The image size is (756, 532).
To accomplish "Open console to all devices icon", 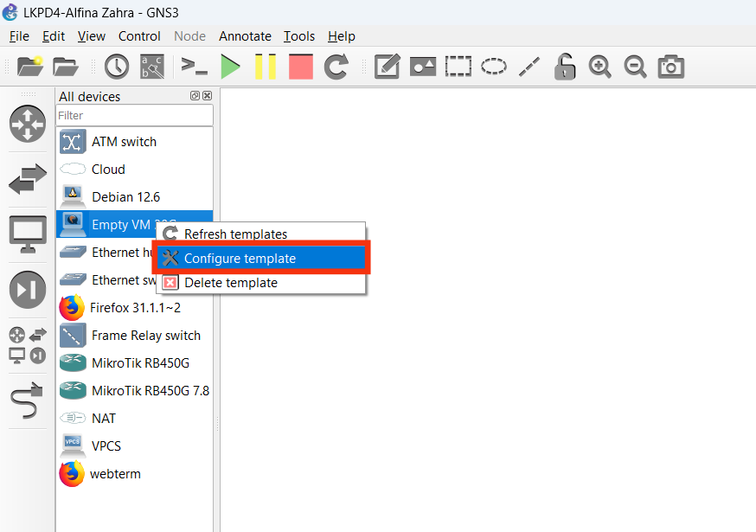I will tap(194, 67).
